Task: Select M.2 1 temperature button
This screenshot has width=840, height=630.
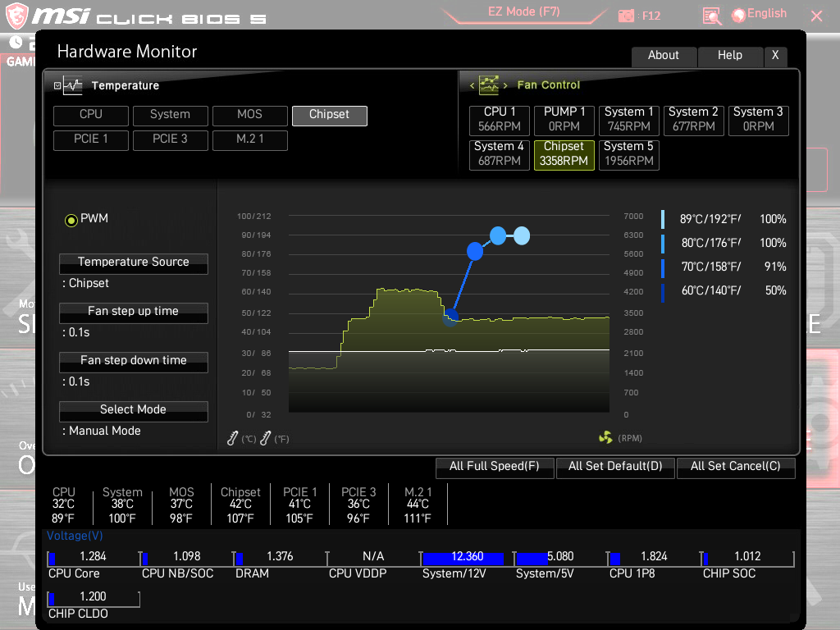Action: pos(249,139)
